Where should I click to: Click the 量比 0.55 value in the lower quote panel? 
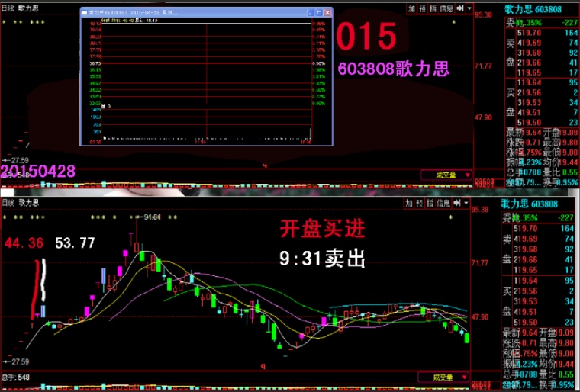(566, 374)
